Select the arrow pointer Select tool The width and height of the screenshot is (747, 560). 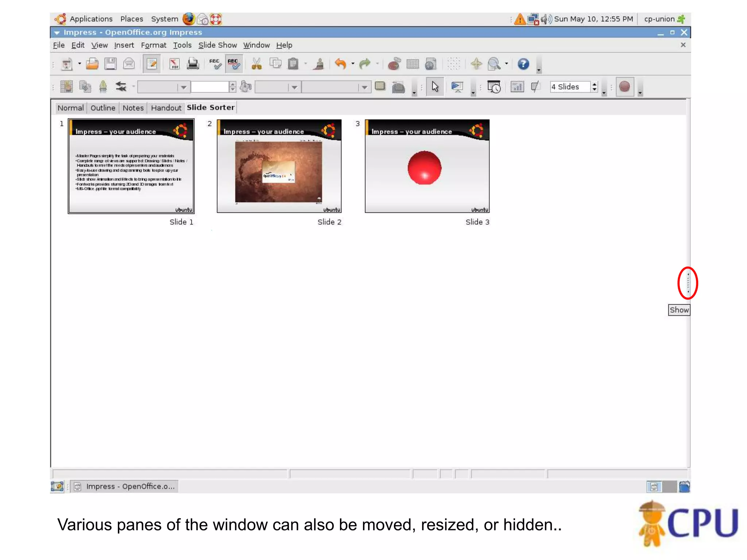[435, 87]
